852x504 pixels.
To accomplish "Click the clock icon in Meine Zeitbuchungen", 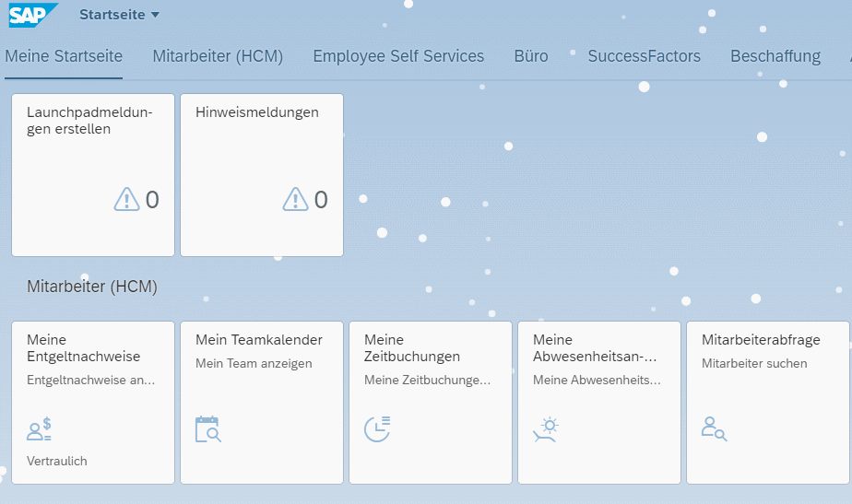I will [x=377, y=429].
